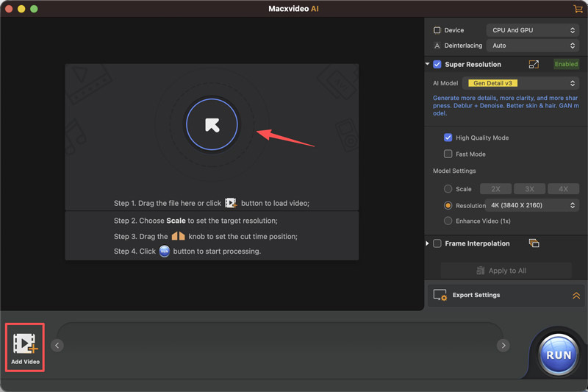Expand the Frame Interpolation section
Viewport: 588px width, 392px height.
pos(428,243)
